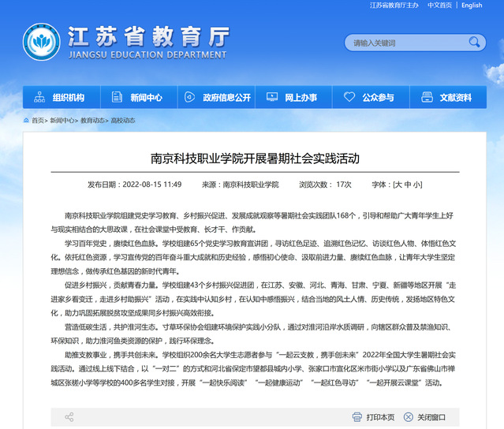Set font size to large (大)
The width and height of the screenshot is (504, 429).
(x=398, y=185)
